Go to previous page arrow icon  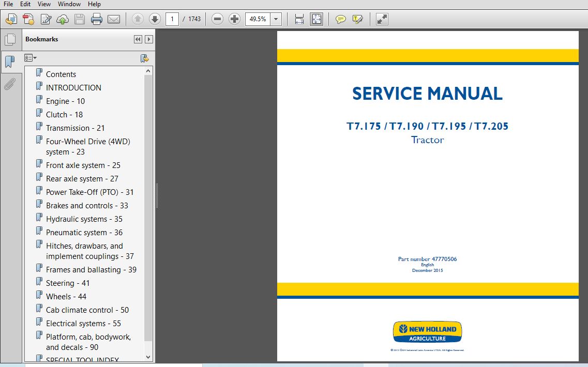click(138, 19)
